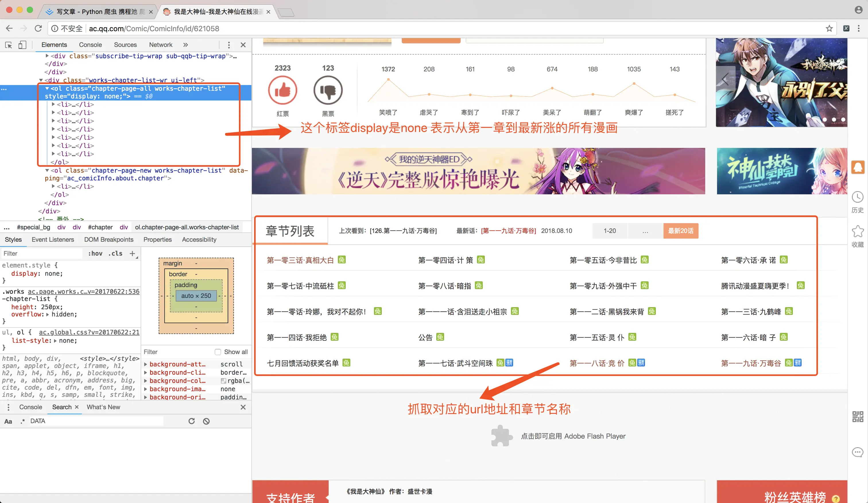
Task: Click the 逆天 完整版惊艳曝光 banner
Action: [x=478, y=171]
